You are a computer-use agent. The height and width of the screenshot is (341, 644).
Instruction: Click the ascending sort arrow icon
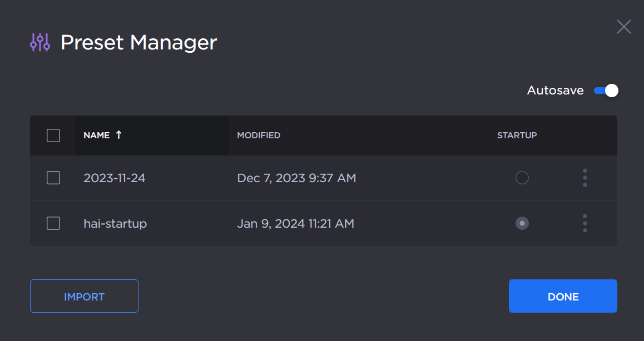pyautogui.click(x=118, y=135)
